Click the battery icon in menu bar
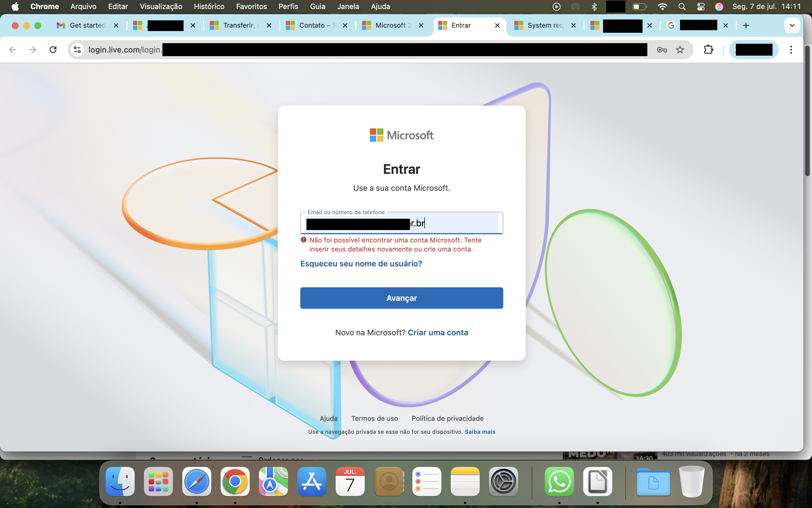The width and height of the screenshot is (812, 508). coord(639,6)
